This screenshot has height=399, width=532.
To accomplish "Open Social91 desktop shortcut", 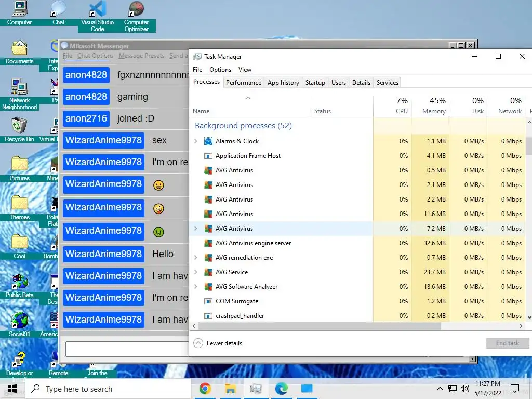I will 19,325.
